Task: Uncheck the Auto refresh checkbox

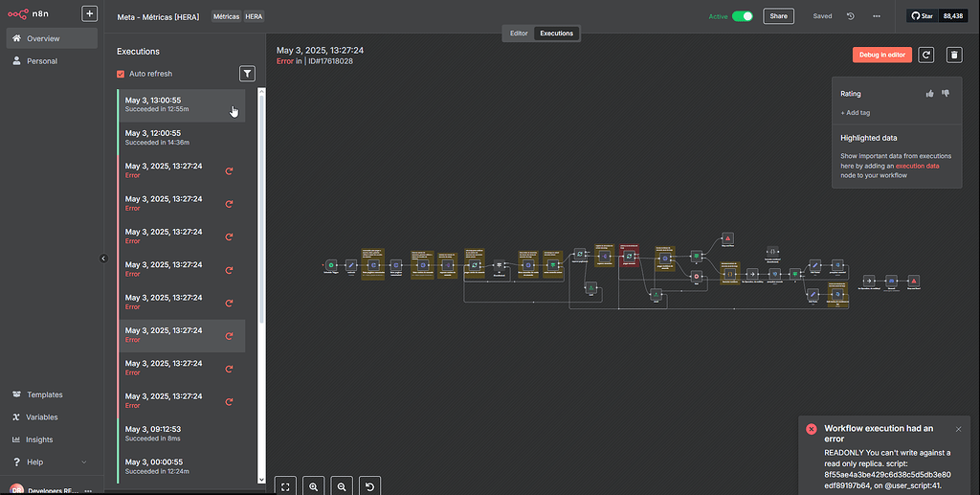Action: (121, 74)
